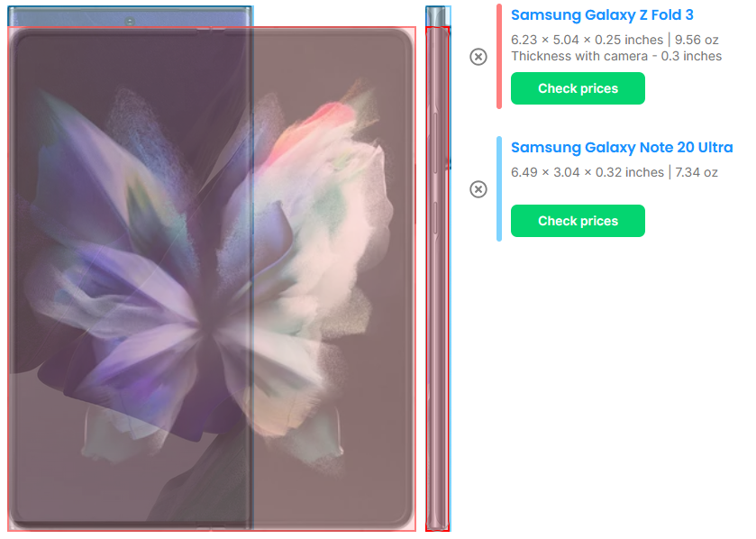The image size is (756, 539).
Task: Click the Thickness with camera note
Action: (616, 56)
